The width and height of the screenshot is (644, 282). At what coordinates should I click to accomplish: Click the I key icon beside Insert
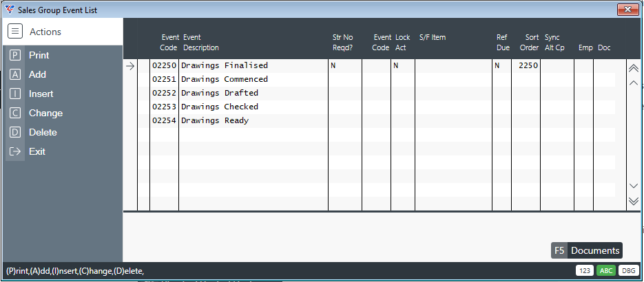pos(14,94)
